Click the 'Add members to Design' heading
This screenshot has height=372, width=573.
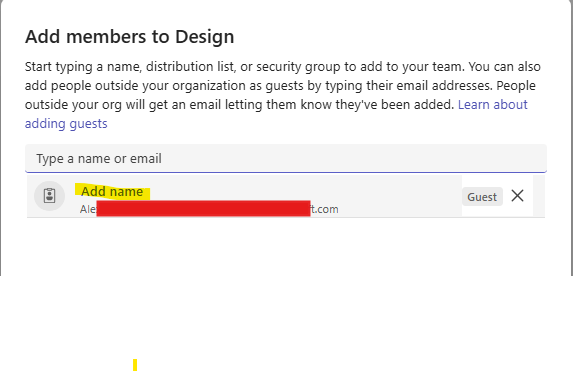point(129,37)
